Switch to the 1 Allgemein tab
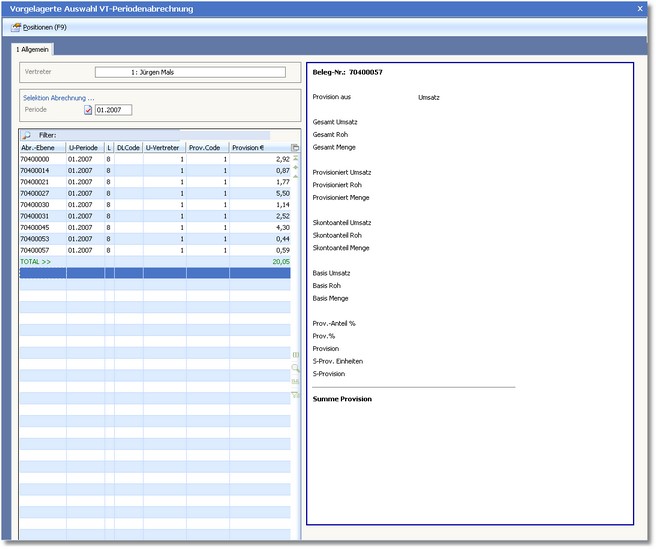This screenshot has height=549, width=656. tap(32, 49)
